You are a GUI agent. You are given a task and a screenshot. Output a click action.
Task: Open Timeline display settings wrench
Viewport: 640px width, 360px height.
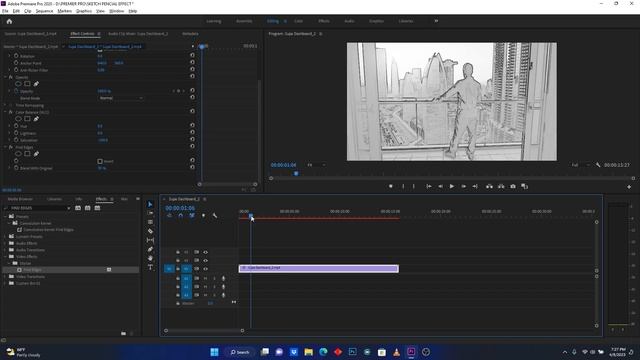[215, 216]
